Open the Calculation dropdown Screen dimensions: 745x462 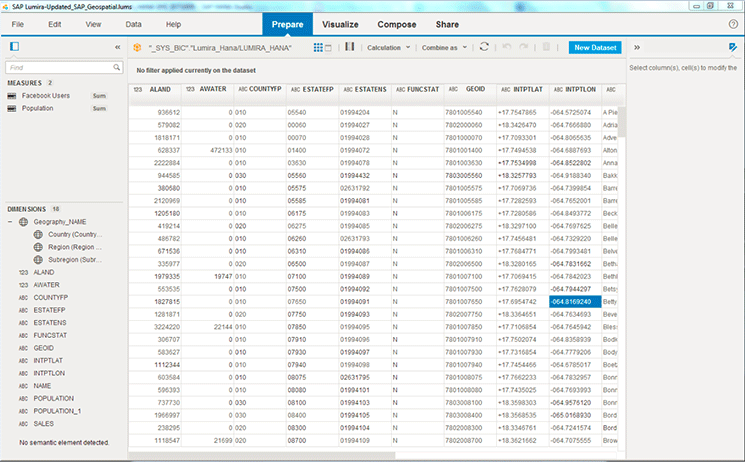pyautogui.click(x=389, y=47)
